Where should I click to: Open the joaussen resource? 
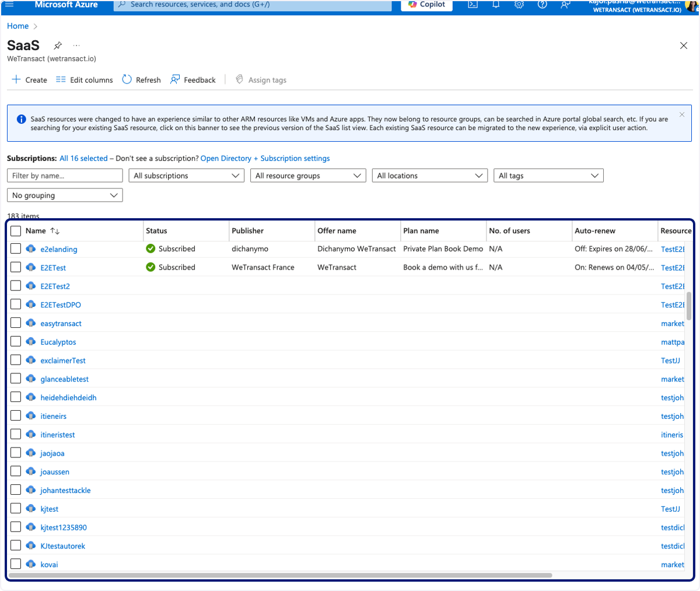click(x=55, y=472)
